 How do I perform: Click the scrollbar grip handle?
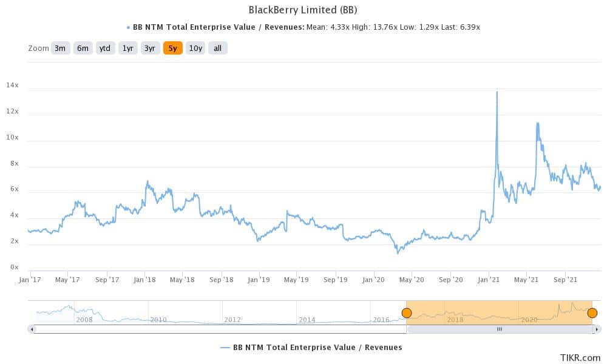tap(500, 329)
